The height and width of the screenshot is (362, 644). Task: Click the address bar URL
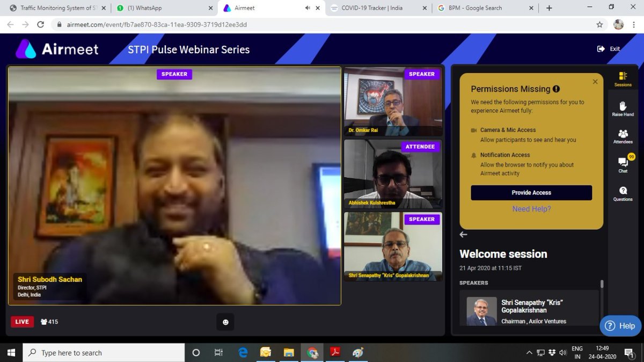pyautogui.click(x=157, y=25)
